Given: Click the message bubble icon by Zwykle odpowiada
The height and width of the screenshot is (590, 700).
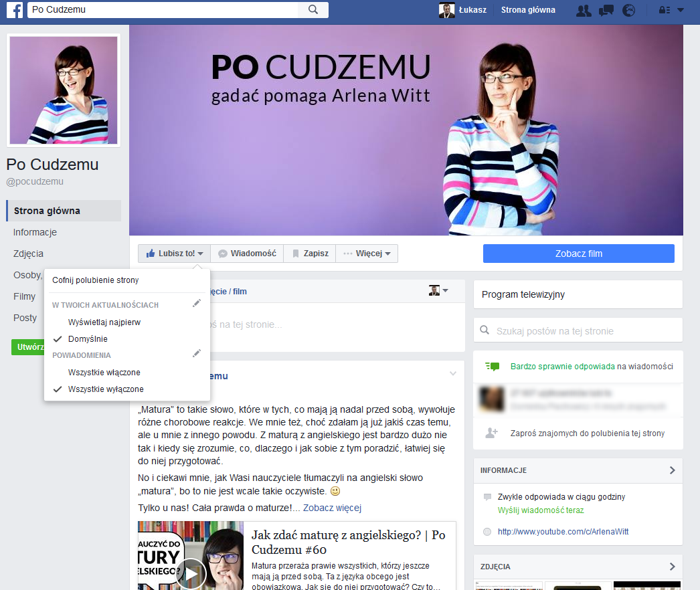Looking at the screenshot, I should click(487, 497).
